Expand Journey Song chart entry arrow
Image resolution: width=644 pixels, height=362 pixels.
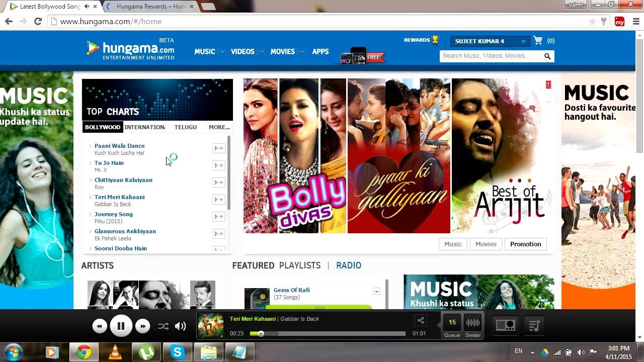coord(90,214)
